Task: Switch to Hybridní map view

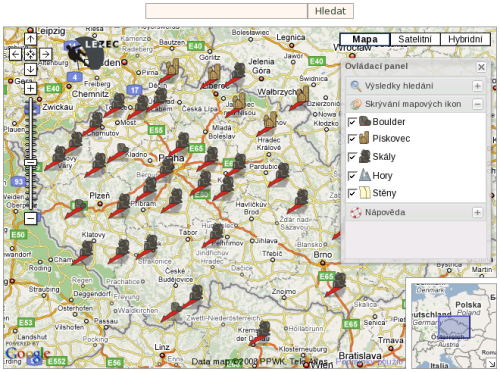Action: pyautogui.click(x=465, y=39)
